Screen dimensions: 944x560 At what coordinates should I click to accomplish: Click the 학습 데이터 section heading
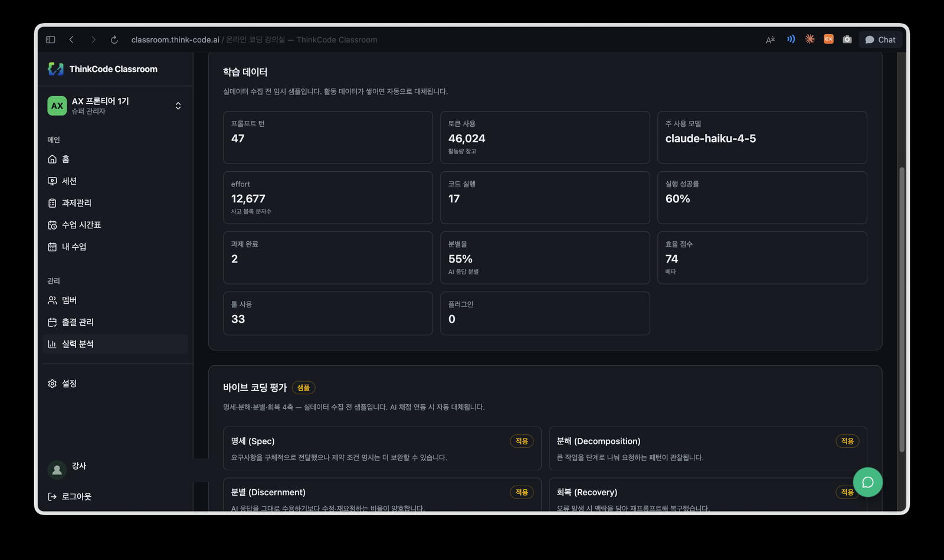(x=245, y=72)
